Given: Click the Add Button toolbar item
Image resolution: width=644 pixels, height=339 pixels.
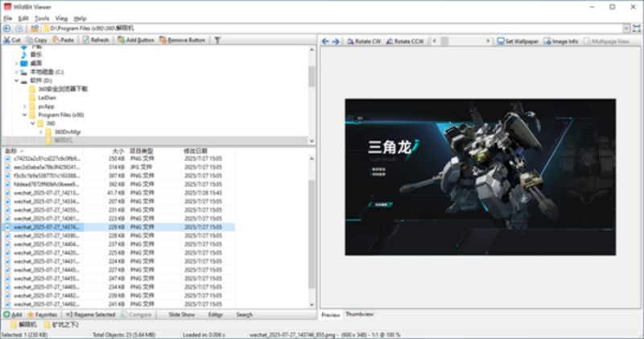Looking at the screenshot, I should (x=135, y=39).
